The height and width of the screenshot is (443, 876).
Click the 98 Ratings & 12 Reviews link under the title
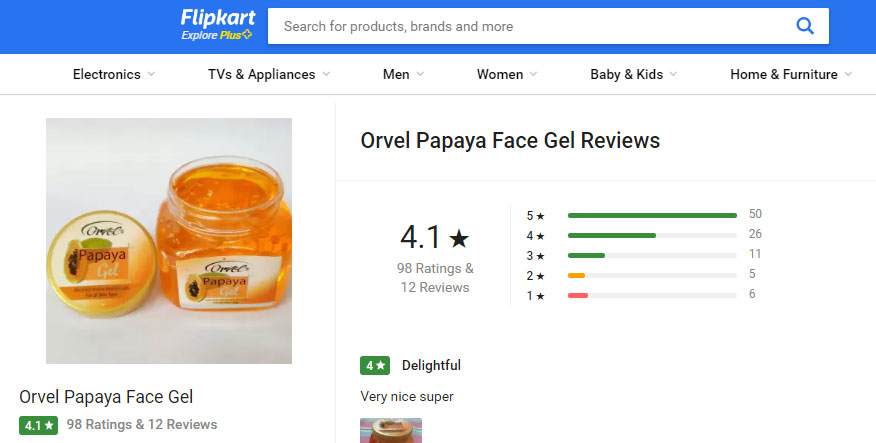pos(142,425)
